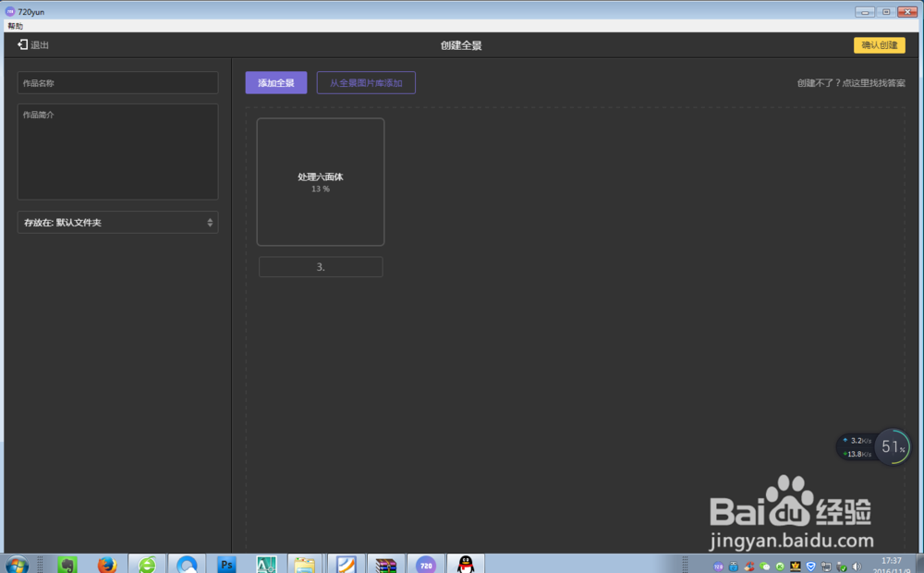Maximize the 720yun window

[x=886, y=12]
